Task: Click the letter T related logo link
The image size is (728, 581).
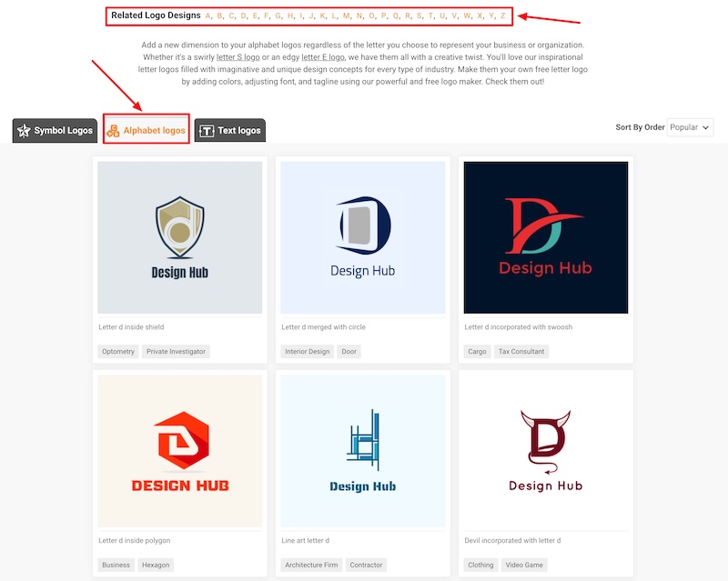Action: (x=430, y=15)
